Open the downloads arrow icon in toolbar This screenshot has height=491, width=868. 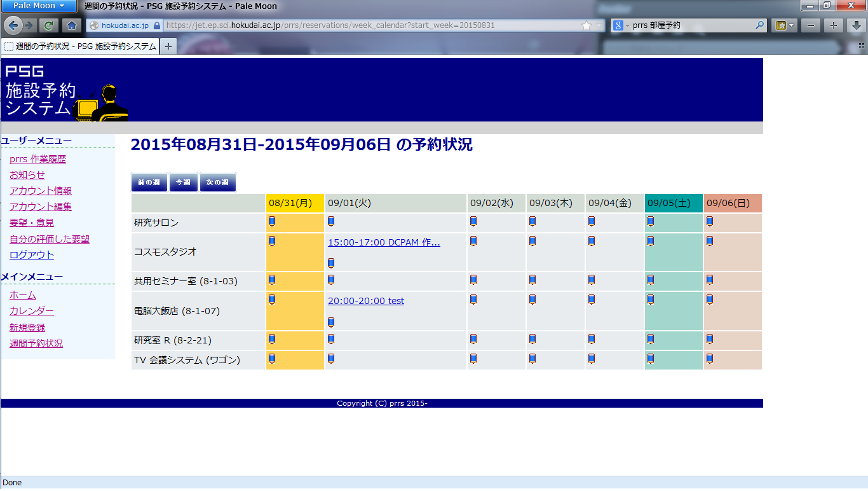click(857, 25)
